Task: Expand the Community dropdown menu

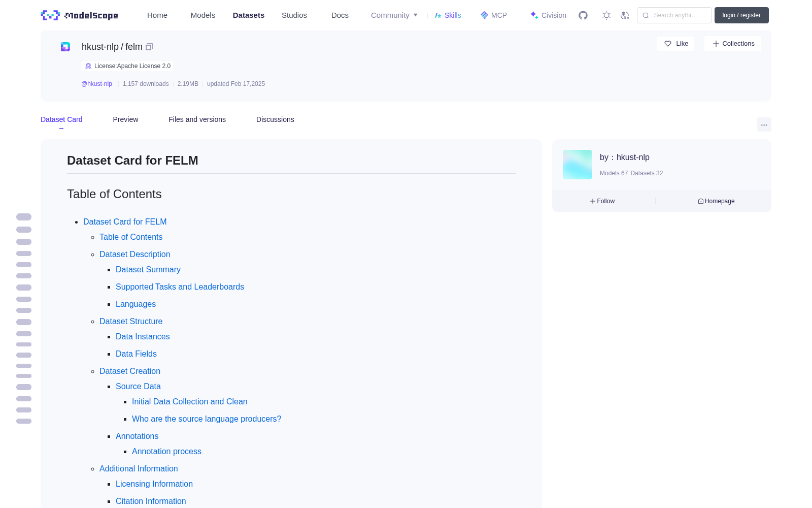Action: coord(394,15)
